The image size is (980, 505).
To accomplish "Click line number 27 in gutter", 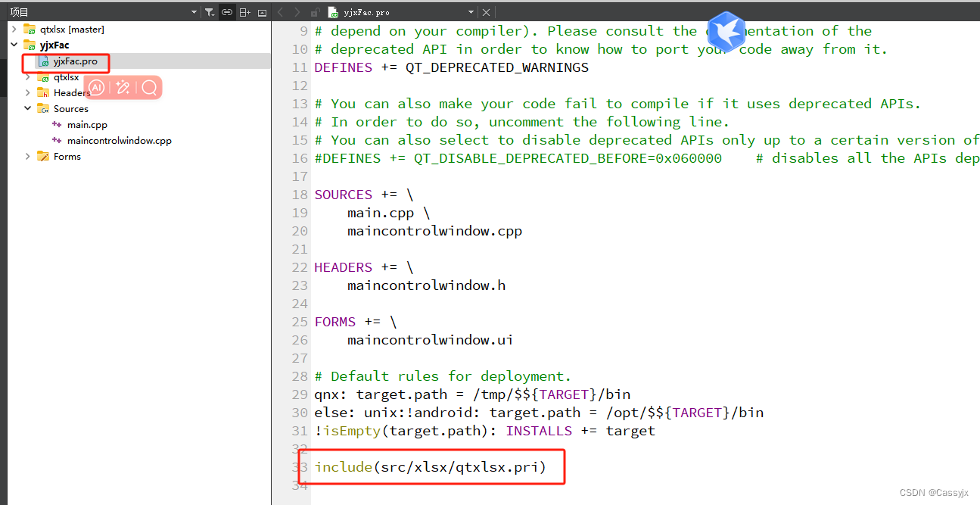I will (299, 358).
